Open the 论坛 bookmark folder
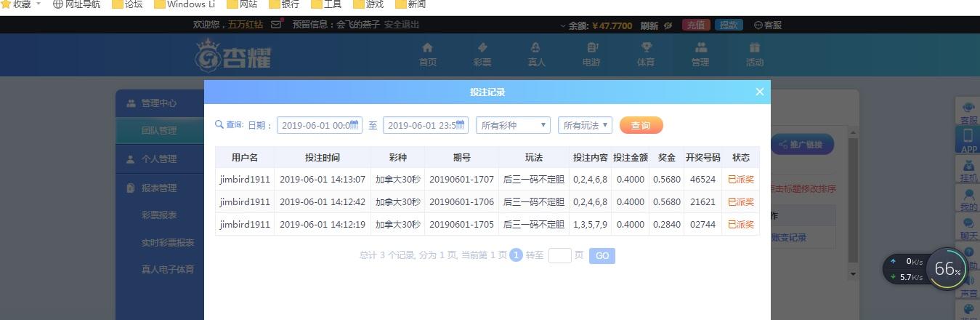Screen dimensions: 980x320 tap(127, 4)
